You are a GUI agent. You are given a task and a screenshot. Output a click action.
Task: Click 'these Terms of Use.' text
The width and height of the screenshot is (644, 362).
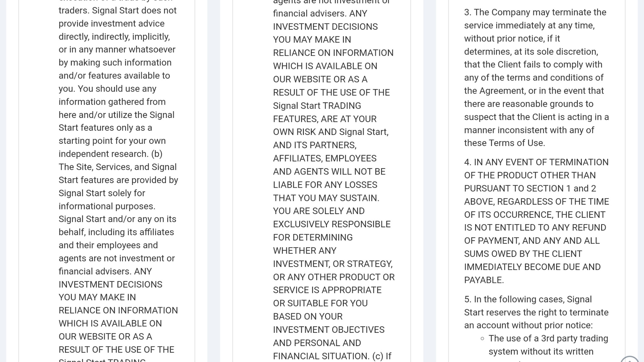504,143
